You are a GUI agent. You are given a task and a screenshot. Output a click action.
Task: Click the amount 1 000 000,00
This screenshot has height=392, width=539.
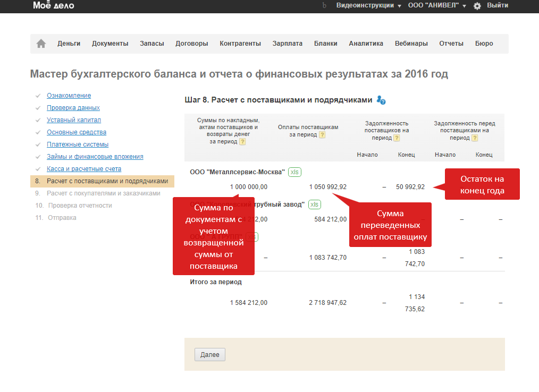(x=249, y=187)
